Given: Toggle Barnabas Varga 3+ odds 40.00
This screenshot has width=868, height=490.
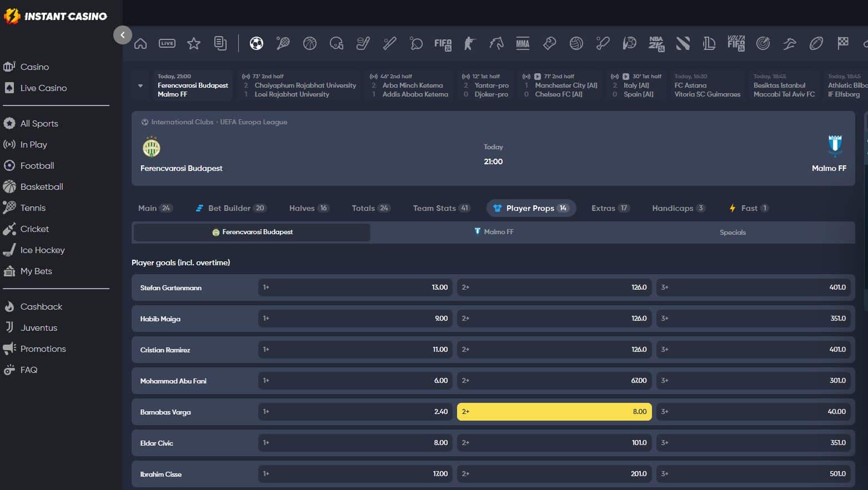Looking at the screenshot, I should [753, 412].
